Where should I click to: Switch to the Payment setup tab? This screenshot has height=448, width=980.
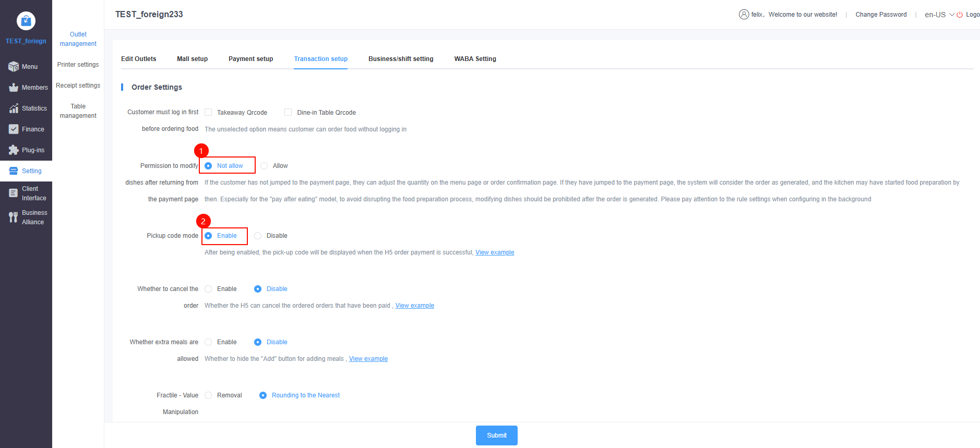250,59
